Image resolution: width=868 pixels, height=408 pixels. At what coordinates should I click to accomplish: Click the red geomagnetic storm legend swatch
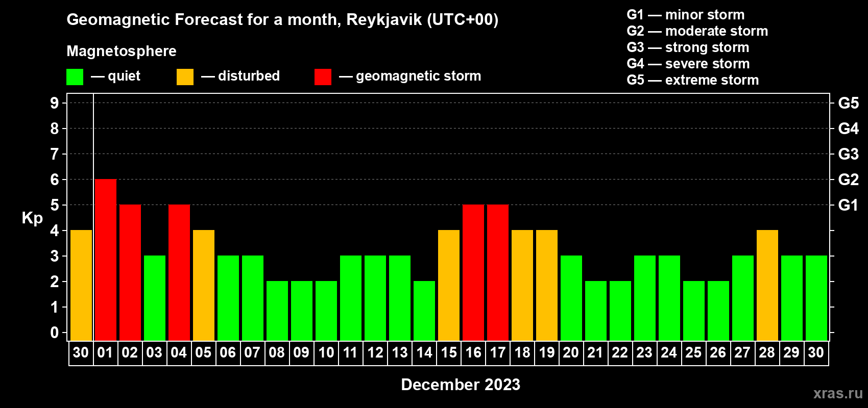point(323,77)
